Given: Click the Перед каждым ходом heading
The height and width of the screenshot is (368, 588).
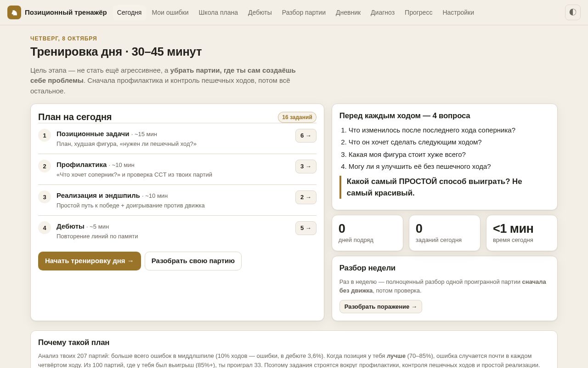Looking at the screenshot, I should click(405, 116).
